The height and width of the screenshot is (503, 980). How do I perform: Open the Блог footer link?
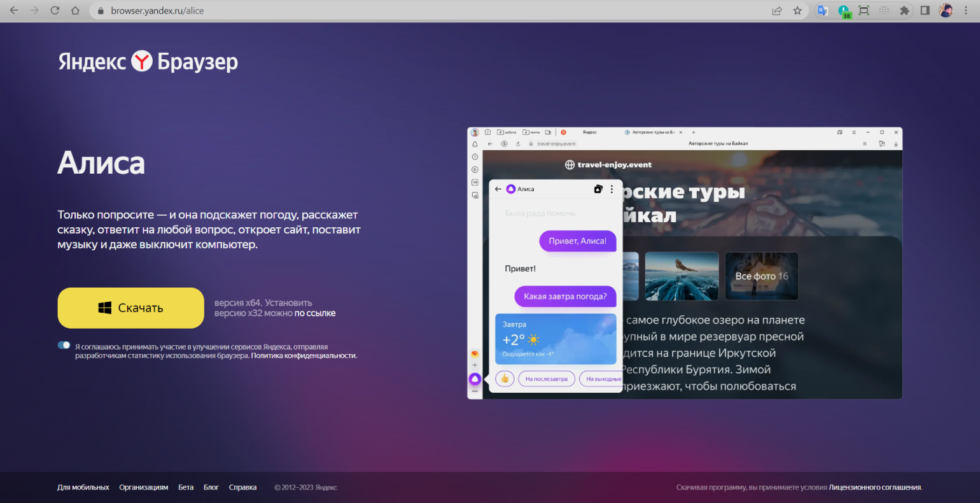coord(211,488)
